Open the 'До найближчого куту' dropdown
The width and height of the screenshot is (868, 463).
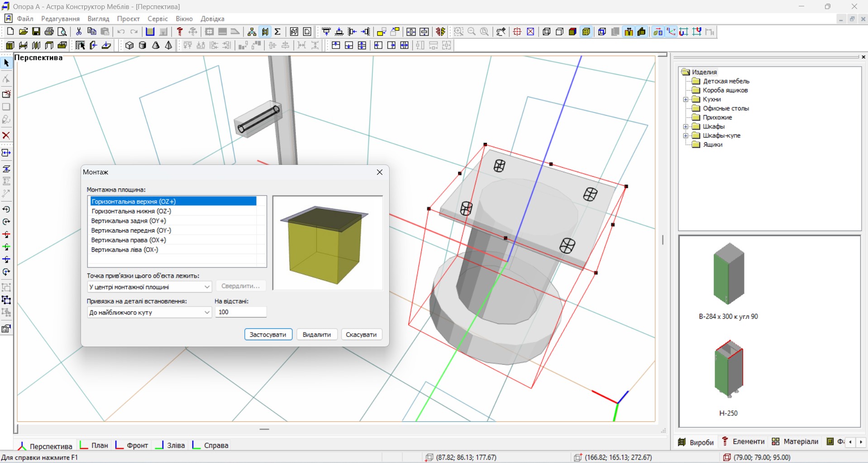click(x=207, y=313)
